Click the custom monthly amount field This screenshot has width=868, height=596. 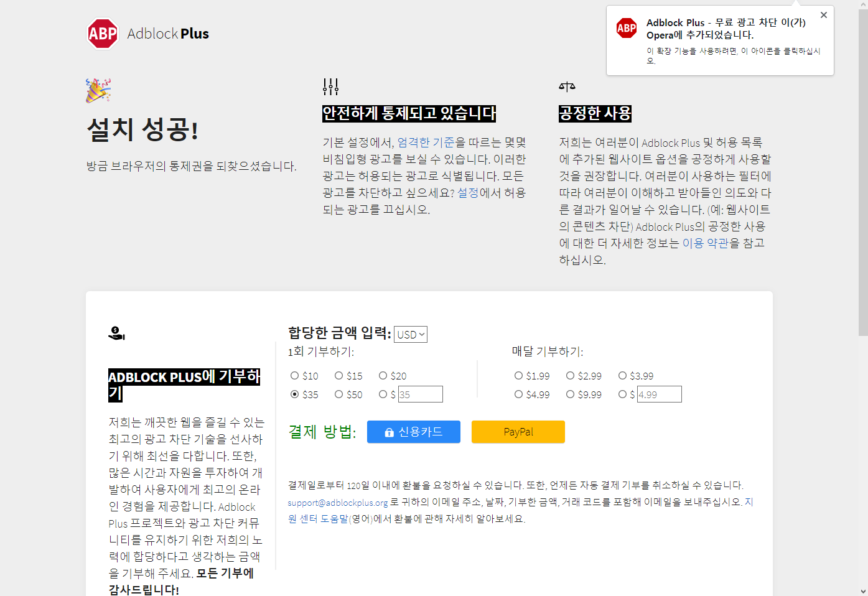tap(659, 394)
